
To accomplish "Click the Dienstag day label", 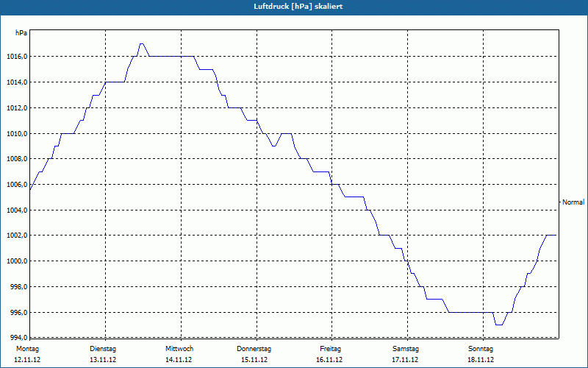I will click(103, 349).
